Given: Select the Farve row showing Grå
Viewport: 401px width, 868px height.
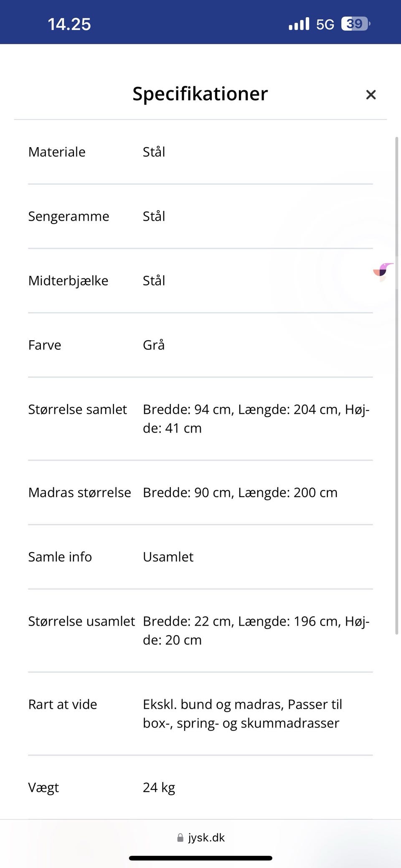Looking at the screenshot, I should 200,345.
